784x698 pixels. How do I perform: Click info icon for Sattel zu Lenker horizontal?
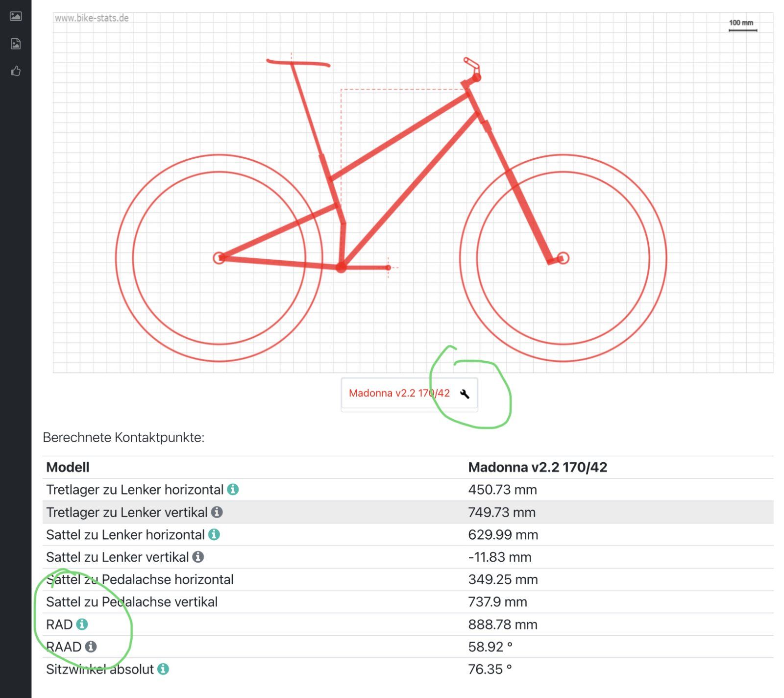coord(214,534)
